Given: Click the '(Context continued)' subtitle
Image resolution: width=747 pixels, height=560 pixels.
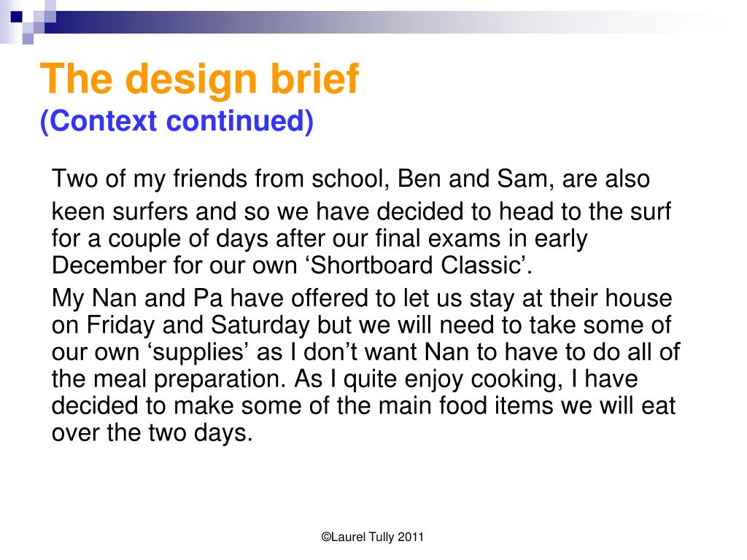Looking at the screenshot, I should point(177,121).
